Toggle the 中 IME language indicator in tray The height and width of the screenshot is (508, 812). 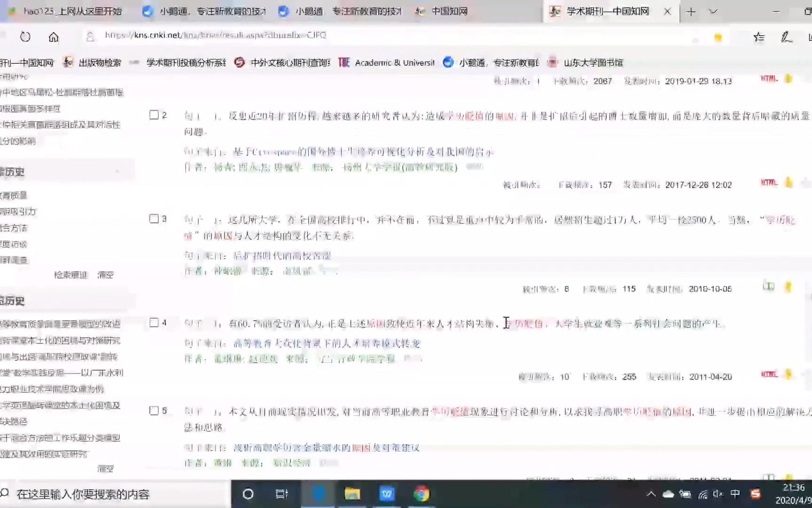point(735,494)
